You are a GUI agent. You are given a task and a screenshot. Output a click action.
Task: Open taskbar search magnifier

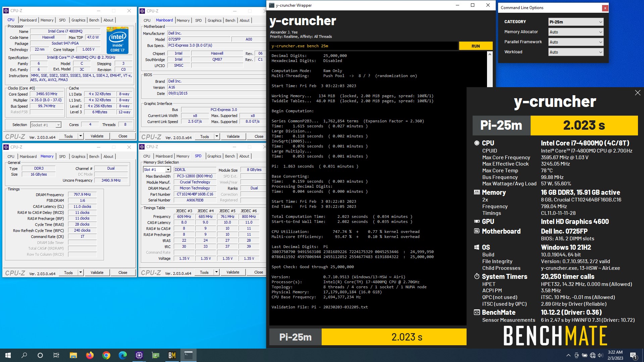(24, 355)
